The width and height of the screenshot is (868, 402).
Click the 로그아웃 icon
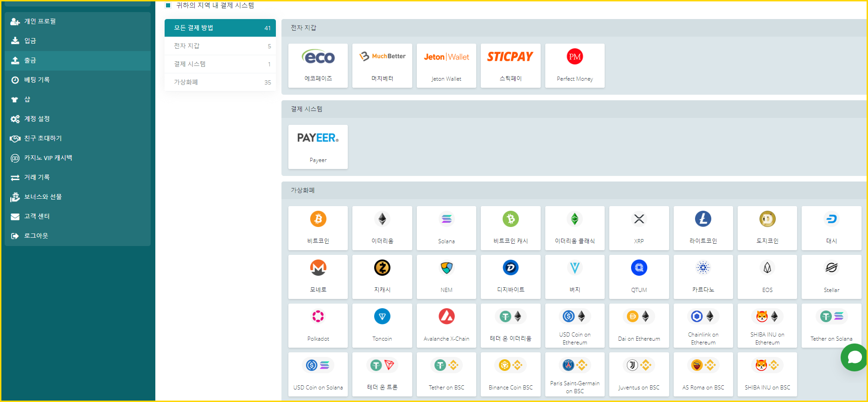(15, 236)
